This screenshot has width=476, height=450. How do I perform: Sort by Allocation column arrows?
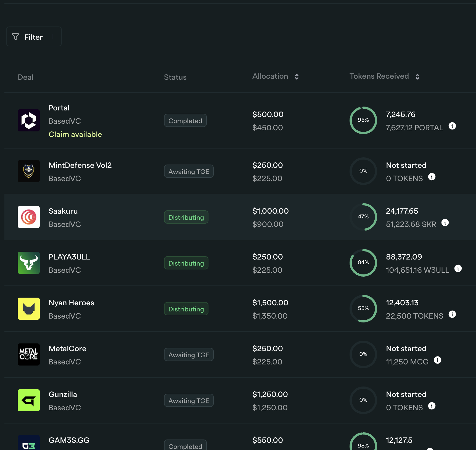point(297,77)
